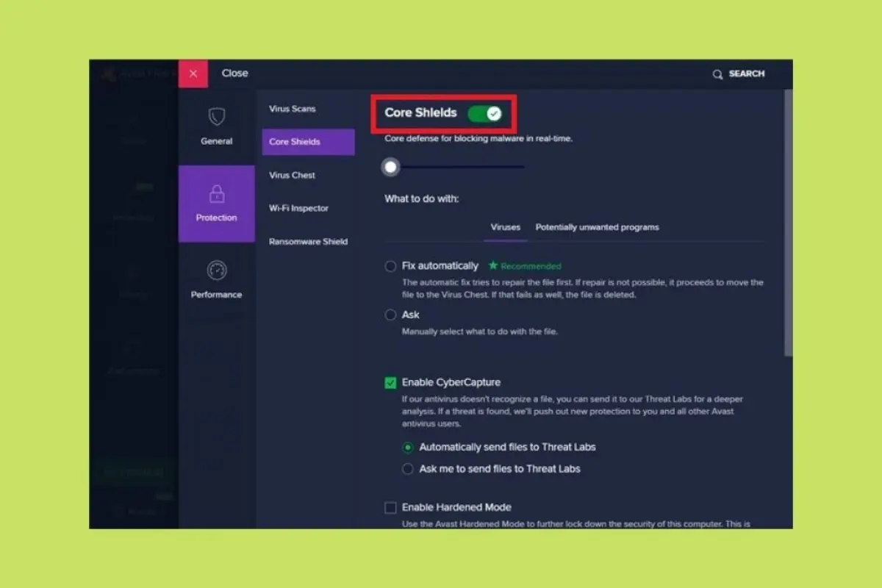Screen dimensions: 882x588
Task: Click the sensitivity slider track
Action: coord(462,167)
